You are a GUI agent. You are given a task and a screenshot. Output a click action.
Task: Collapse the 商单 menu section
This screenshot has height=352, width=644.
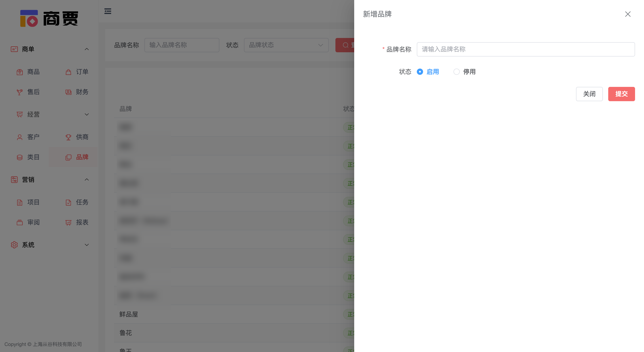click(87, 49)
